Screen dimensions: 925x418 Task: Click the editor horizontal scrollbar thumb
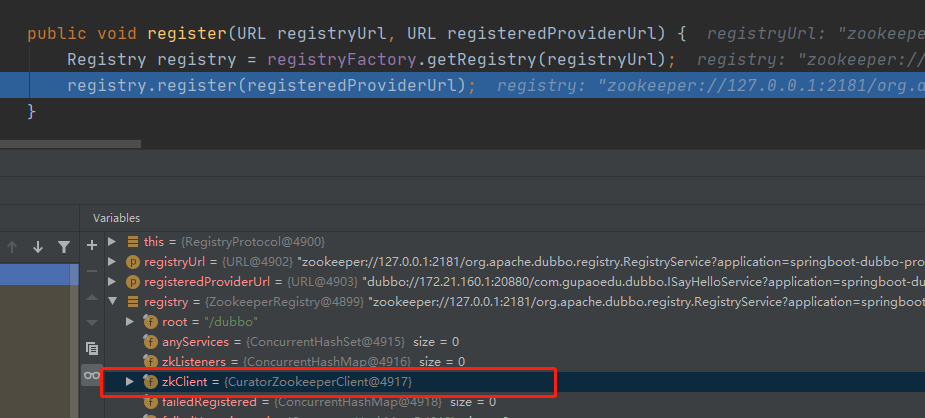point(70,144)
